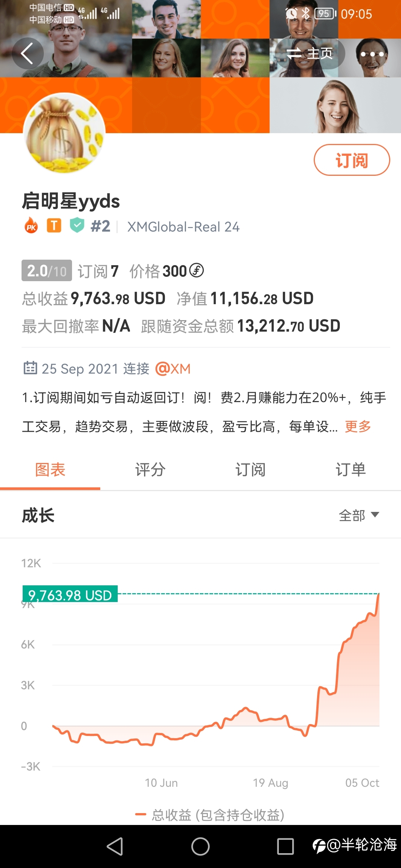401x868 pixels.
Task: Tap the orange 订阅 subscribe button
Action: 352,160
